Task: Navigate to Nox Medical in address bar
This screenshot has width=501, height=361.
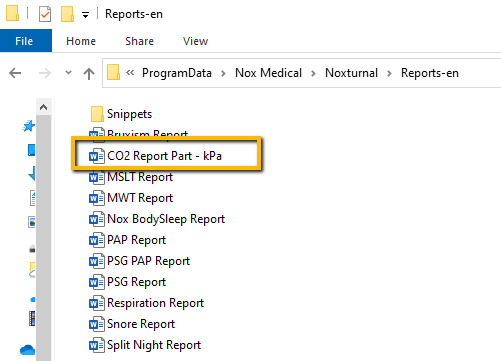Action: pyautogui.click(x=268, y=72)
